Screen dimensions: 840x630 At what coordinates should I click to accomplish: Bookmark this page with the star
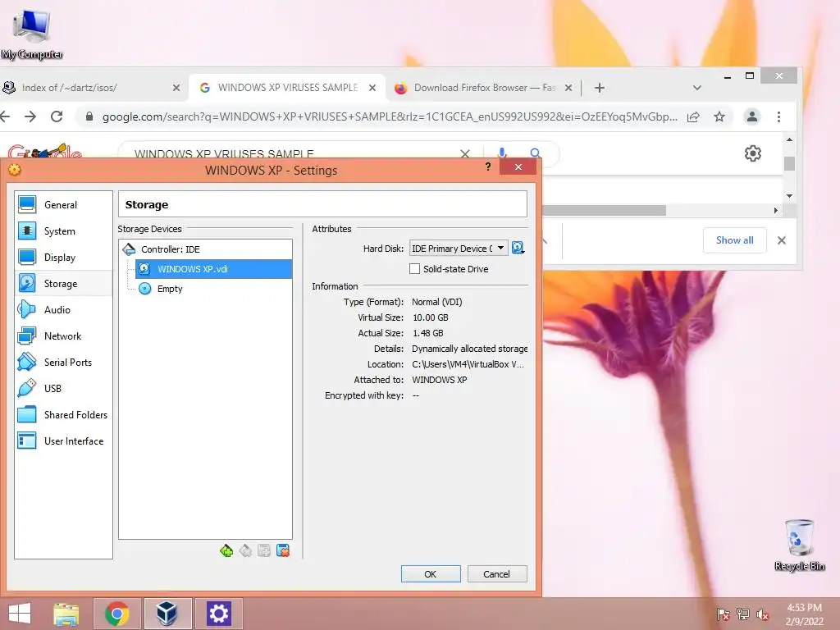719,116
